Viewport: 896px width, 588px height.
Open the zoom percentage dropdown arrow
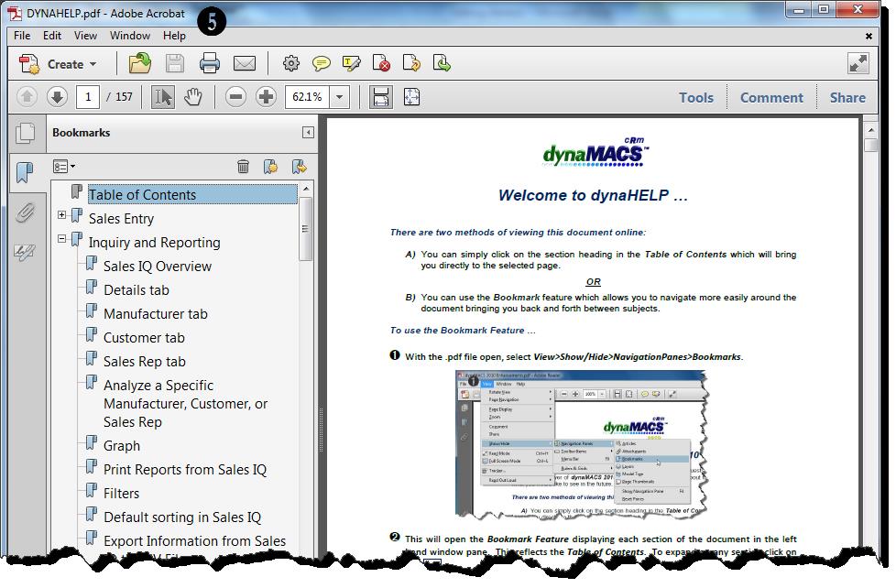point(339,97)
